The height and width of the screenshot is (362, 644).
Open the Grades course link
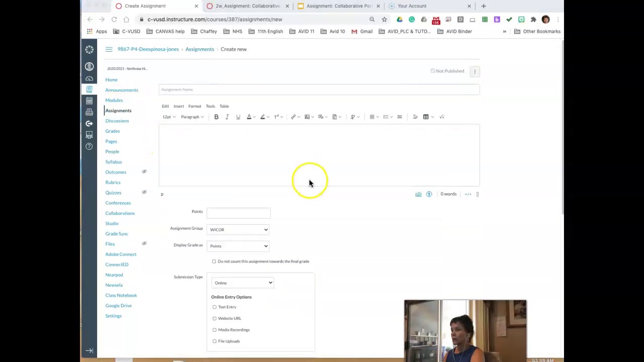pos(112,131)
